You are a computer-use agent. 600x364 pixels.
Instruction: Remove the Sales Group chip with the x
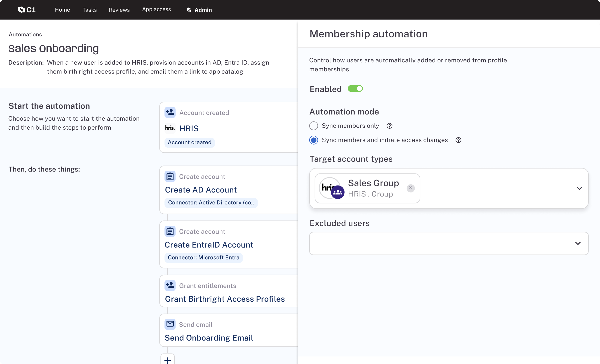pos(411,188)
